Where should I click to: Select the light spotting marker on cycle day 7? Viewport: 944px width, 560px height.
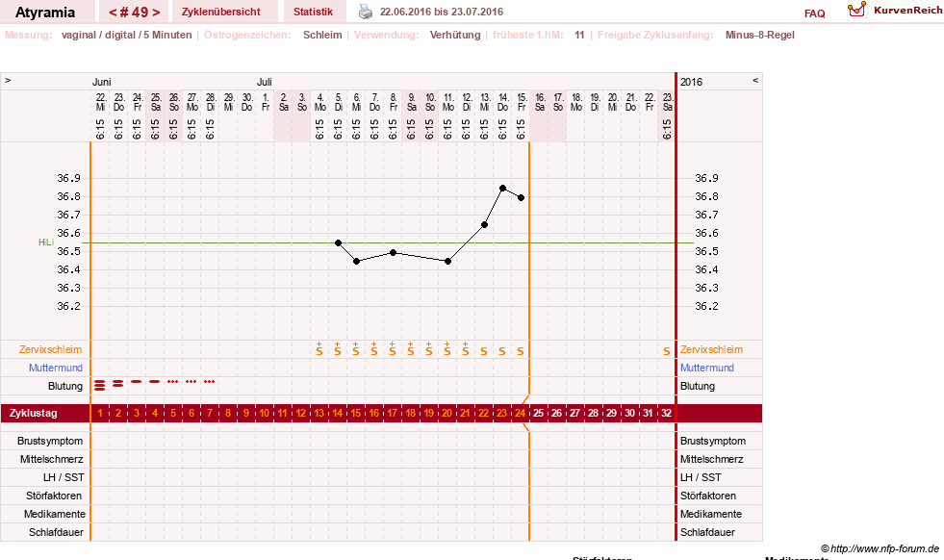210,382
